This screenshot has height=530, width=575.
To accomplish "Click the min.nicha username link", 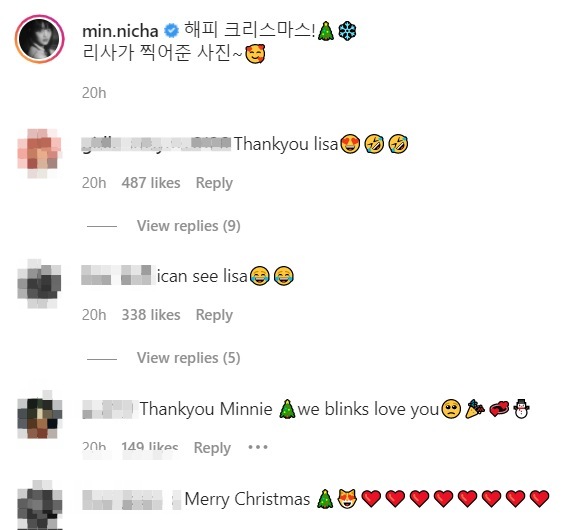I will pyautogui.click(x=120, y=31).
